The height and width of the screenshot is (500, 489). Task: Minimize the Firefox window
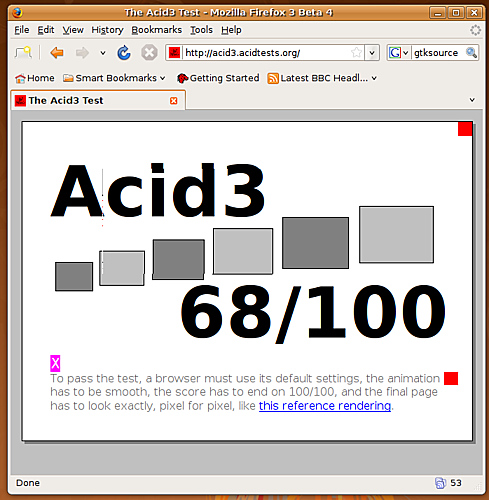(438, 13)
